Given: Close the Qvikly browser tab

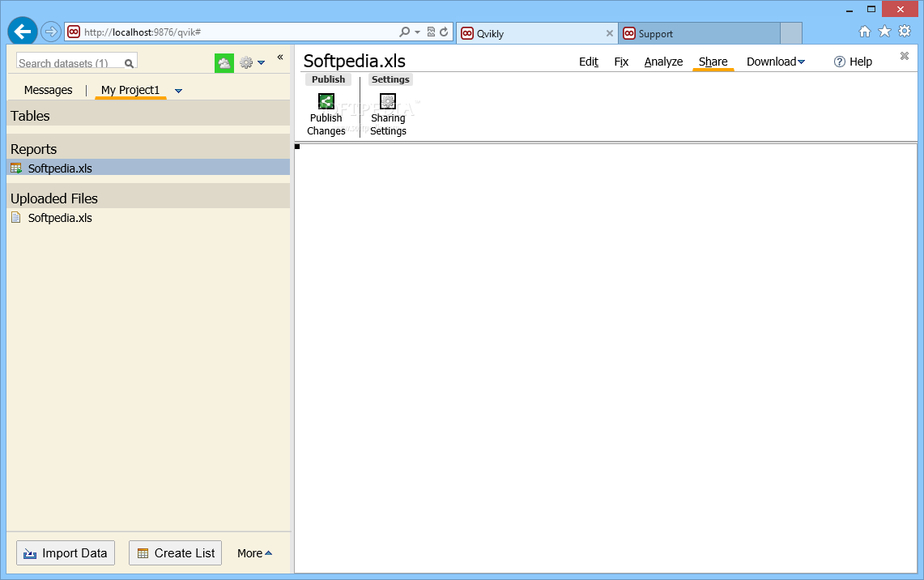Looking at the screenshot, I should click(609, 33).
